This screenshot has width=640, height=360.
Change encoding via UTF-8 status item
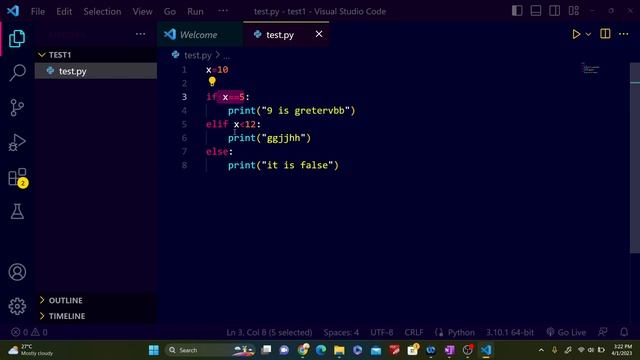(382, 332)
